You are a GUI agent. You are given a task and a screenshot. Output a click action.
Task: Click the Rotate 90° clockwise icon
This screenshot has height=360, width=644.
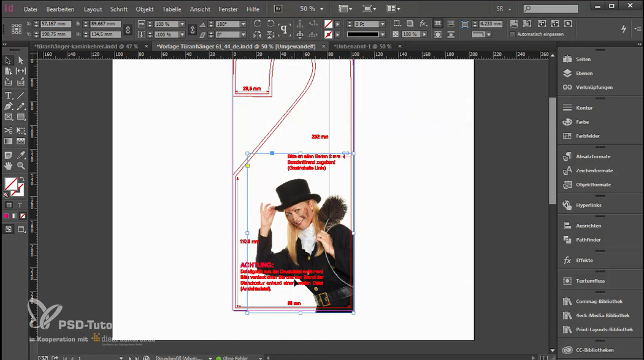point(258,23)
